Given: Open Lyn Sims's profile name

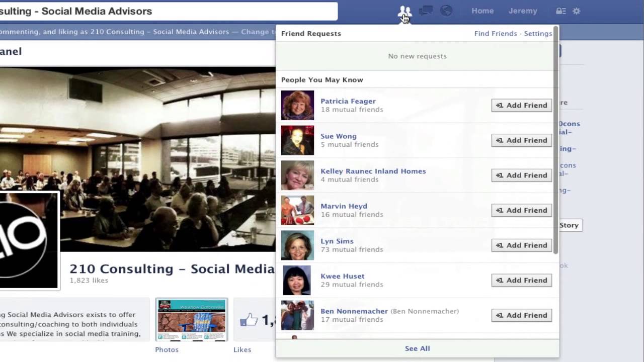Looking at the screenshot, I should tap(337, 241).
